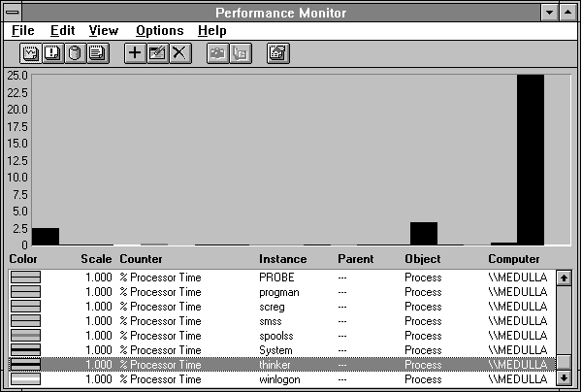Click the Place bookmark toolbar icon
This screenshot has height=392, width=582.
tap(241, 53)
